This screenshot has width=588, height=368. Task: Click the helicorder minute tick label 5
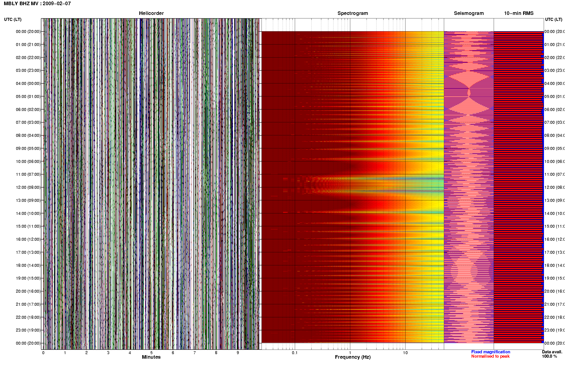(x=151, y=353)
